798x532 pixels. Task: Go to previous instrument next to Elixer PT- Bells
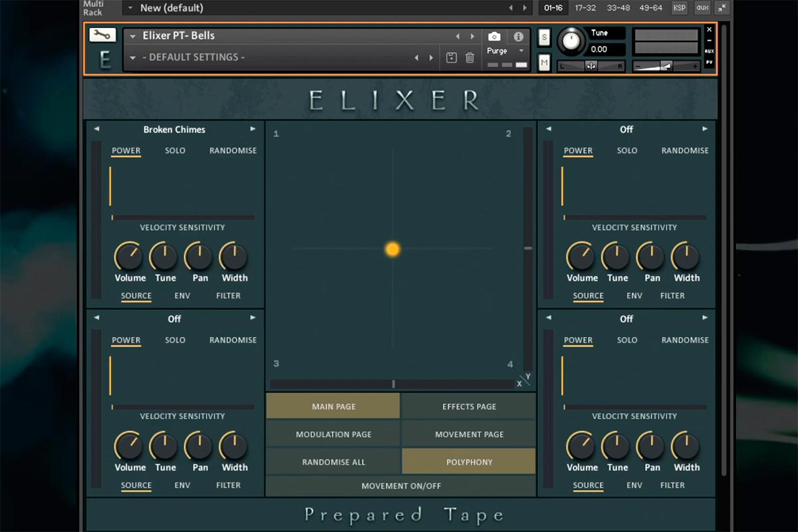coord(458,37)
